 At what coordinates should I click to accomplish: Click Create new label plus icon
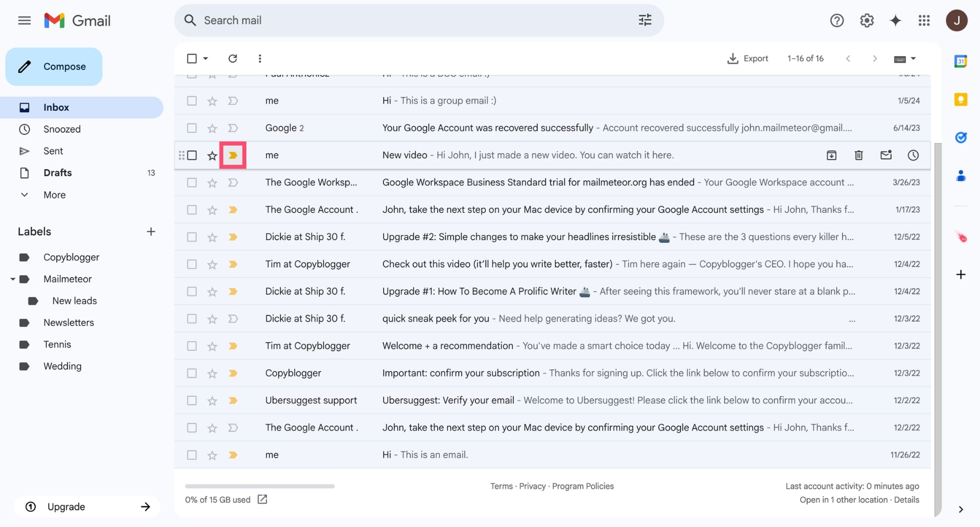pos(150,231)
